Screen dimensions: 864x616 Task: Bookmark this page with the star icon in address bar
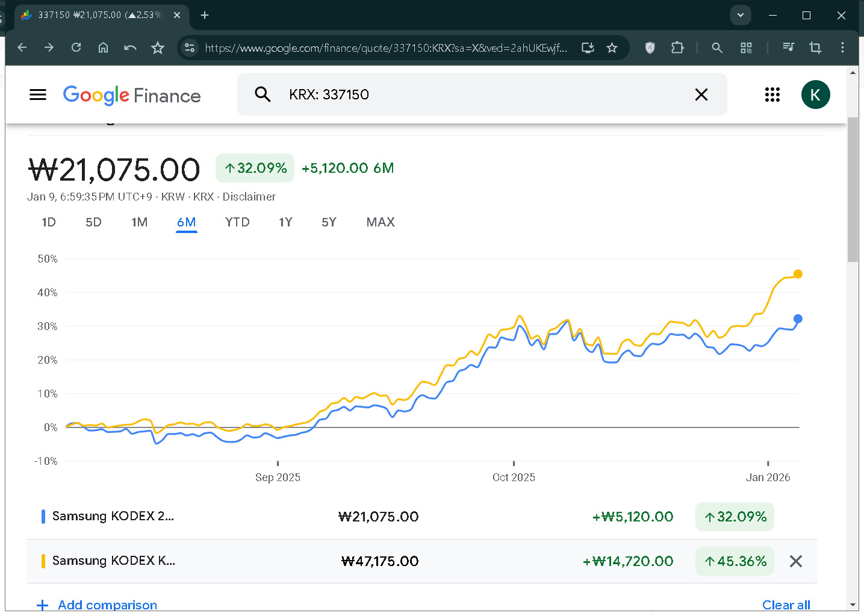pyautogui.click(x=612, y=48)
